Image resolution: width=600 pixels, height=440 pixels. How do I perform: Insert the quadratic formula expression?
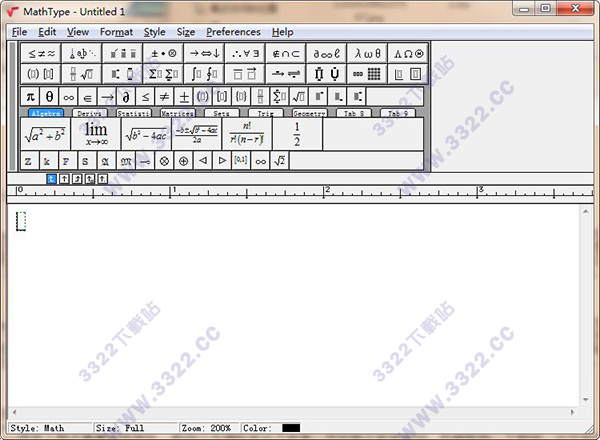pos(197,134)
